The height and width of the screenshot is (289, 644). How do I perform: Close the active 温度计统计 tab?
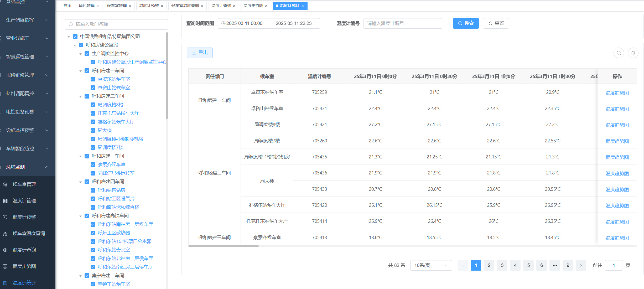pos(303,6)
